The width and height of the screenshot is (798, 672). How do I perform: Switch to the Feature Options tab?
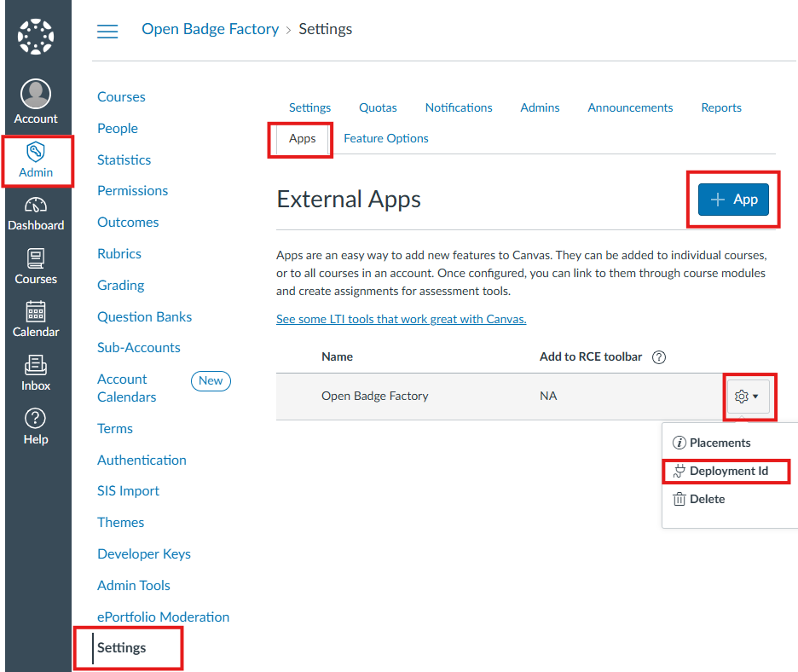[385, 138]
